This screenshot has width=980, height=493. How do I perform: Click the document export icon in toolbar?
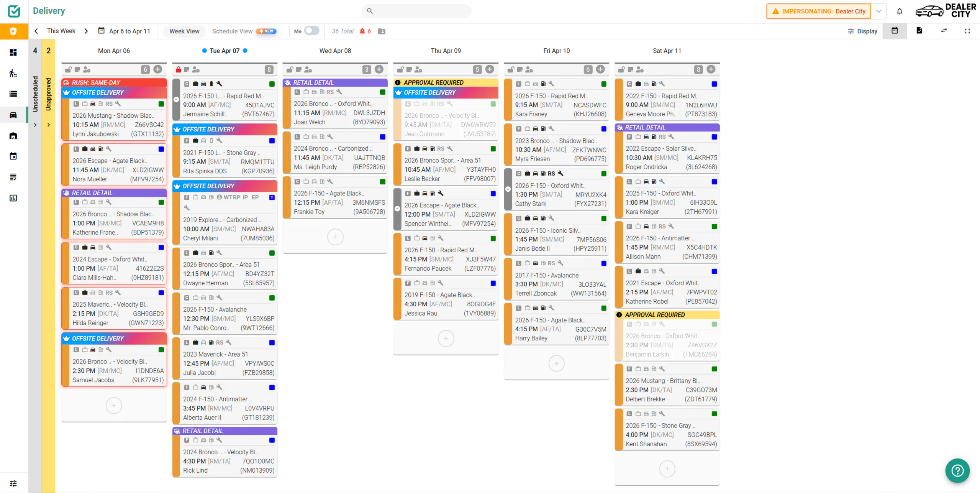tap(919, 31)
